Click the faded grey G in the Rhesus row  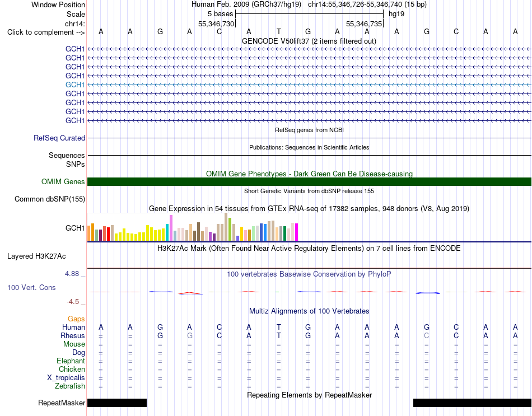(x=190, y=335)
